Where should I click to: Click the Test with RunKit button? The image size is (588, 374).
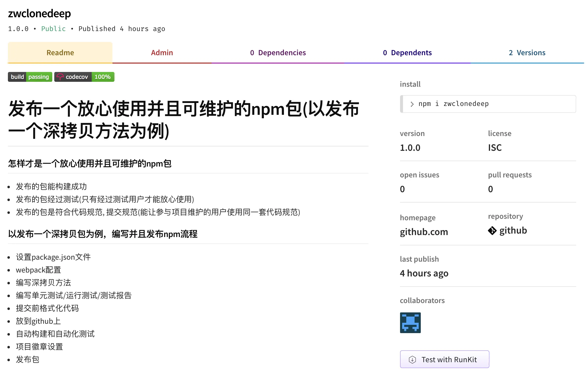444,359
